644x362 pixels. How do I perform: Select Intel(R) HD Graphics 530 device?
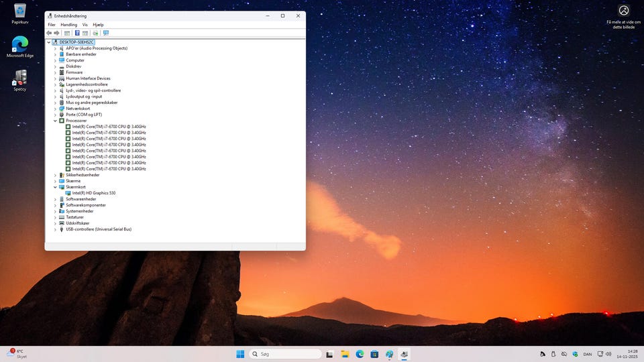[x=93, y=193]
